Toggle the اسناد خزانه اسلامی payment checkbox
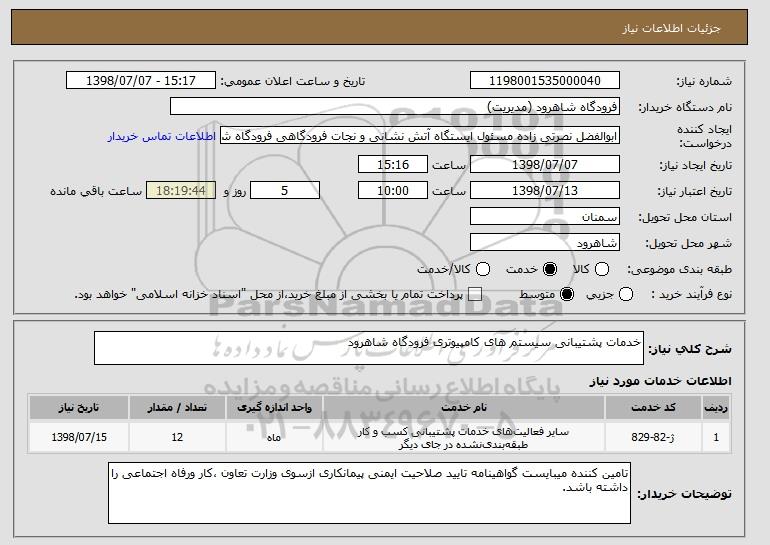The height and width of the screenshot is (545, 770). [474, 295]
